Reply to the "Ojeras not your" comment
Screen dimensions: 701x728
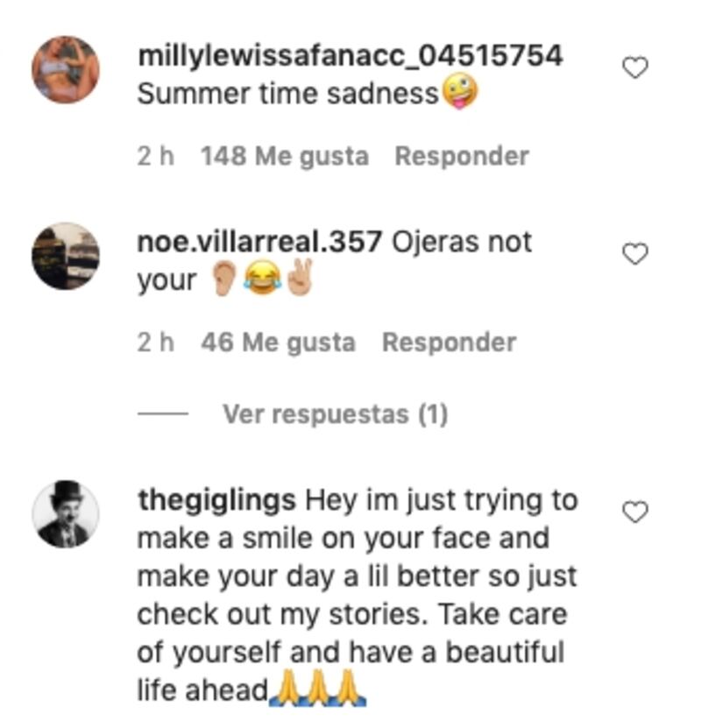point(449,343)
